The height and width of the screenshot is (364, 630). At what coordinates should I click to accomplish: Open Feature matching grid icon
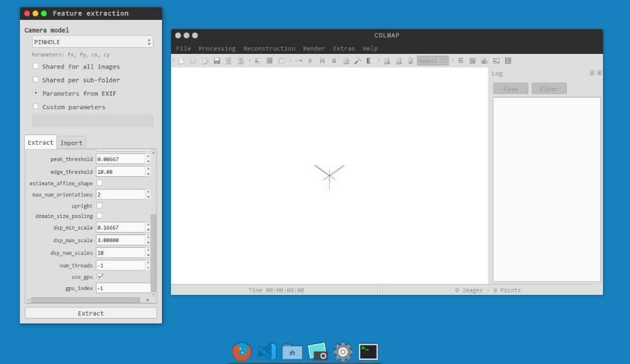pyautogui.click(x=270, y=61)
